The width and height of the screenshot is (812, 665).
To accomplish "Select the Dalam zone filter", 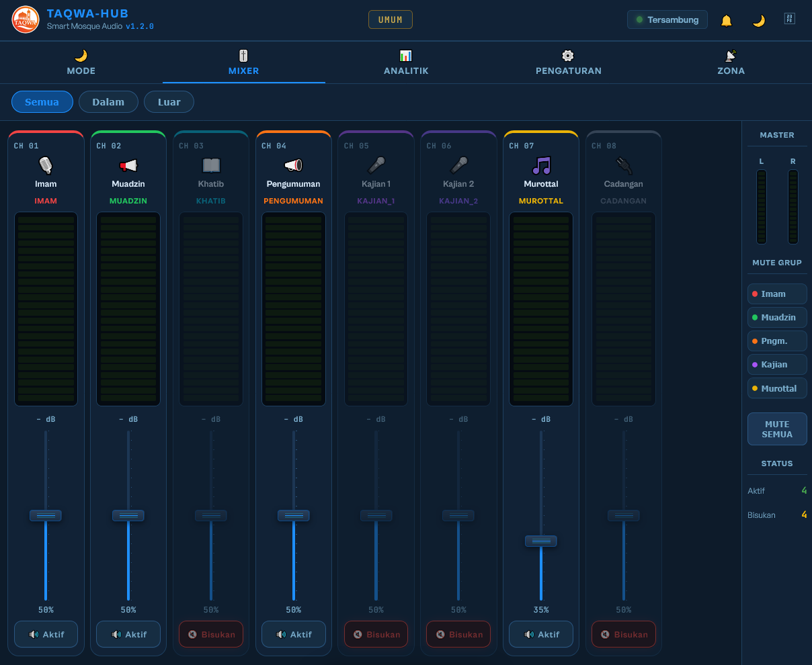I will (108, 102).
